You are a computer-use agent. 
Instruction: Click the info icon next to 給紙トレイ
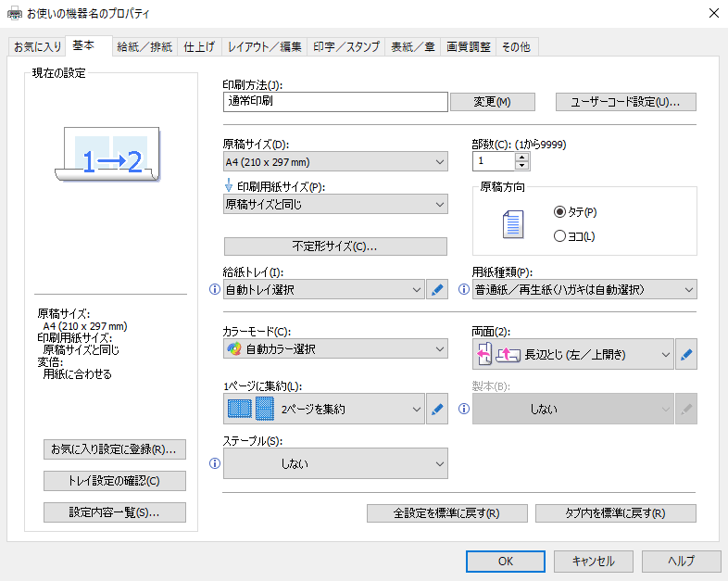[215, 289]
